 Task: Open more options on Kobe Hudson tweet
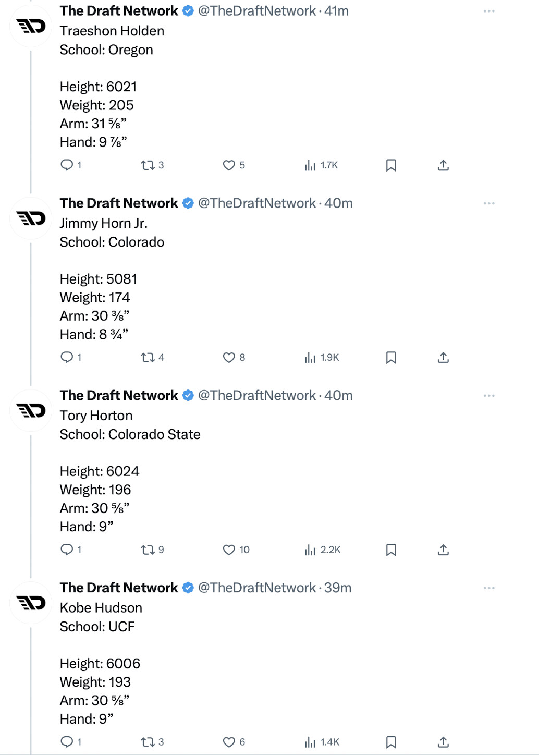(488, 588)
